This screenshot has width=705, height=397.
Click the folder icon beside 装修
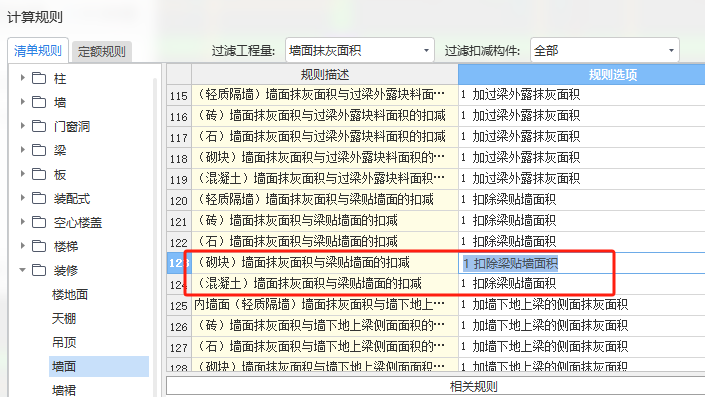point(39,270)
